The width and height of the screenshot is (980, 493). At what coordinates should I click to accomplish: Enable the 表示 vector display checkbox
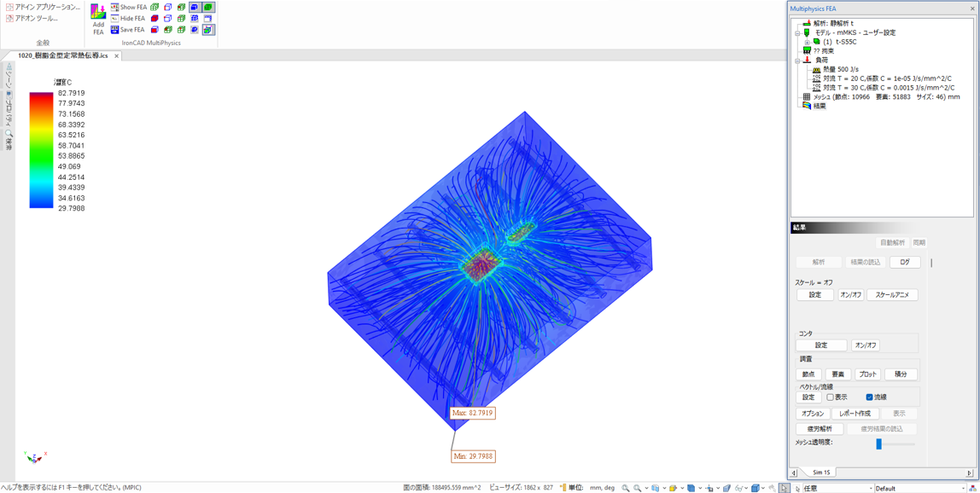(830, 397)
